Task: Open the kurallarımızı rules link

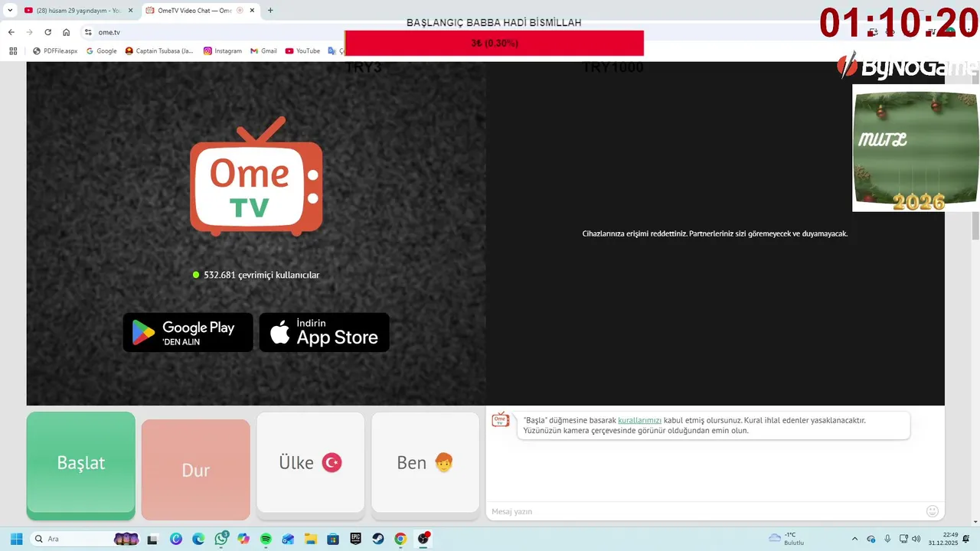Action: 639,420
